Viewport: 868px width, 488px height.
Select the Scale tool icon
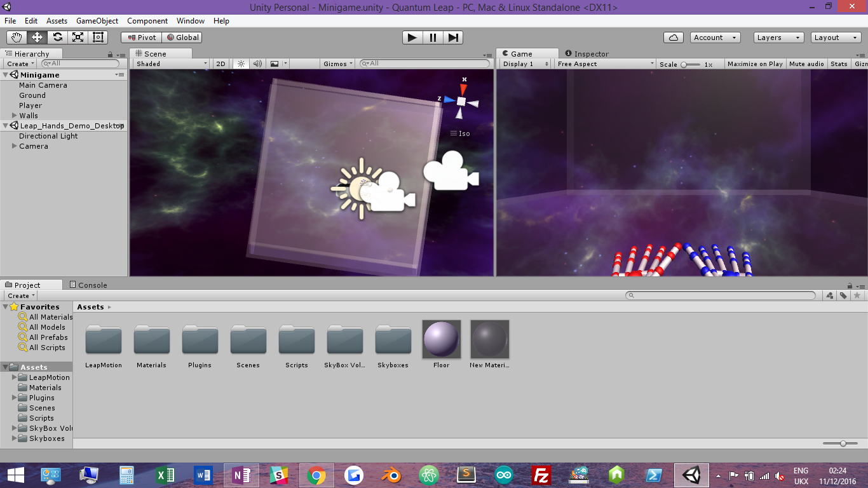point(78,37)
